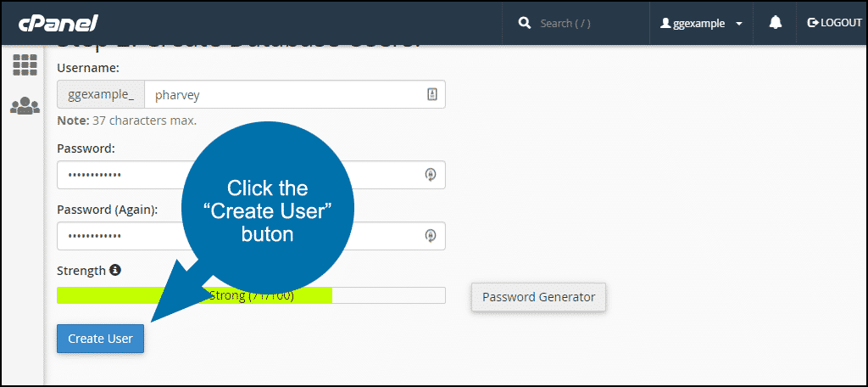Click the Username label text
868x387 pixels.
pyautogui.click(x=88, y=67)
